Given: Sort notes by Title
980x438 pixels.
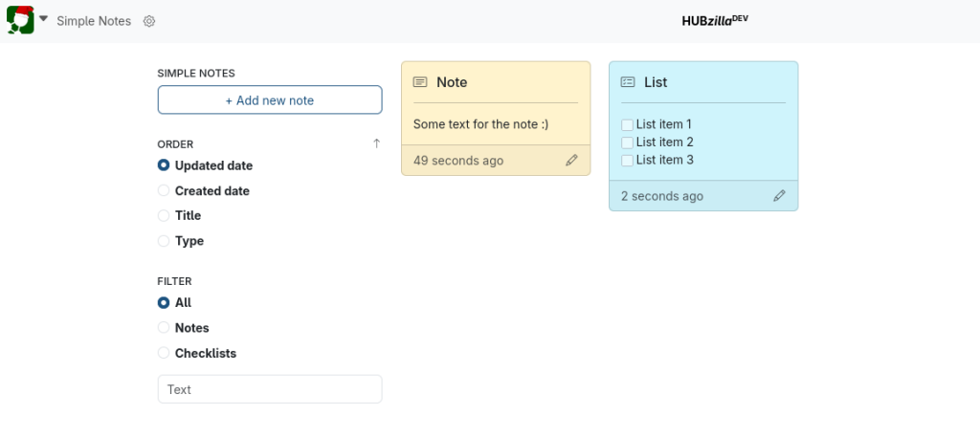Looking at the screenshot, I should tap(164, 216).
